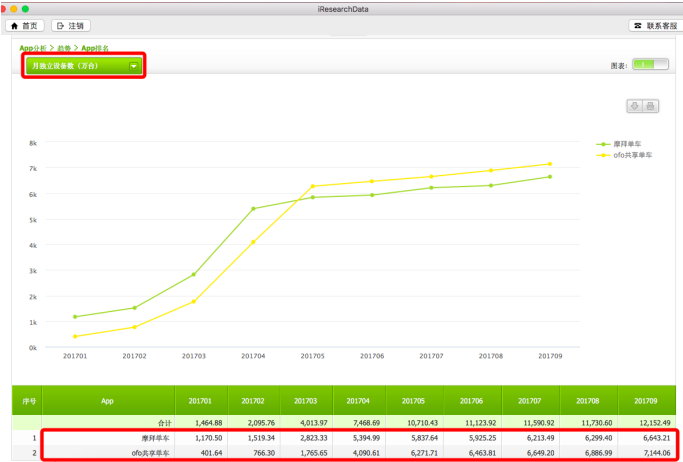Click the 摩拜单车 data point at 201704
The height and width of the screenshot is (462, 683).
coord(253,208)
